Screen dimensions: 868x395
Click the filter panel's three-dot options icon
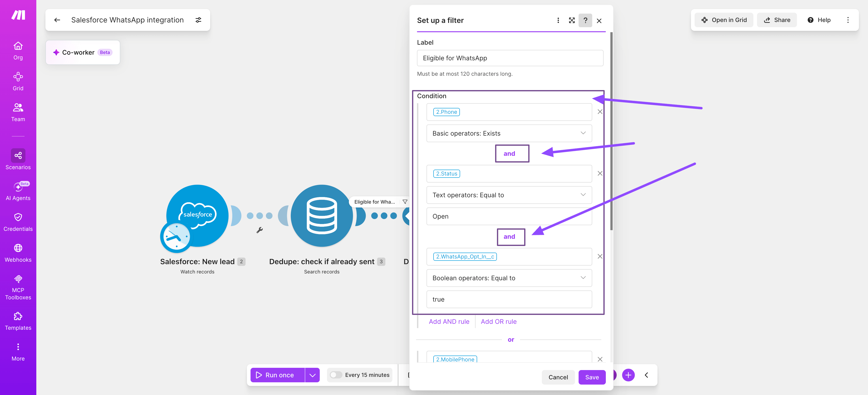558,21
